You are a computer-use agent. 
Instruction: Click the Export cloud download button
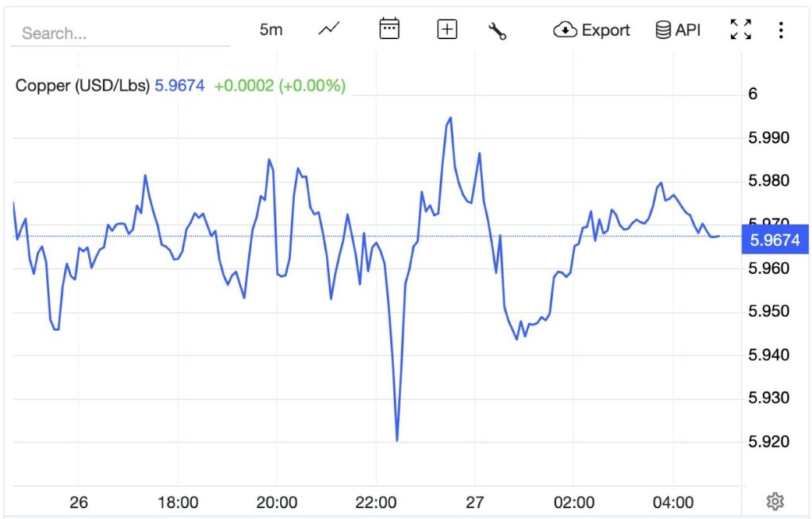[592, 30]
